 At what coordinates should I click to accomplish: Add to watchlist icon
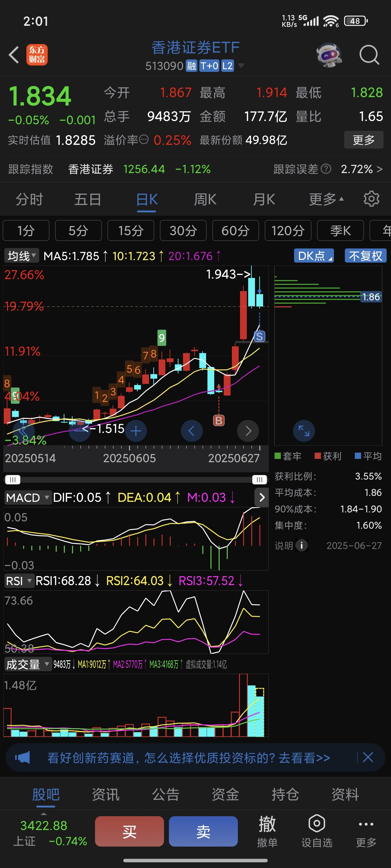(317, 831)
